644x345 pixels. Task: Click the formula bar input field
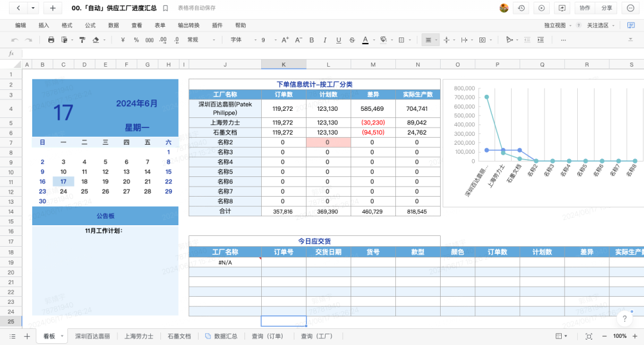332,54
